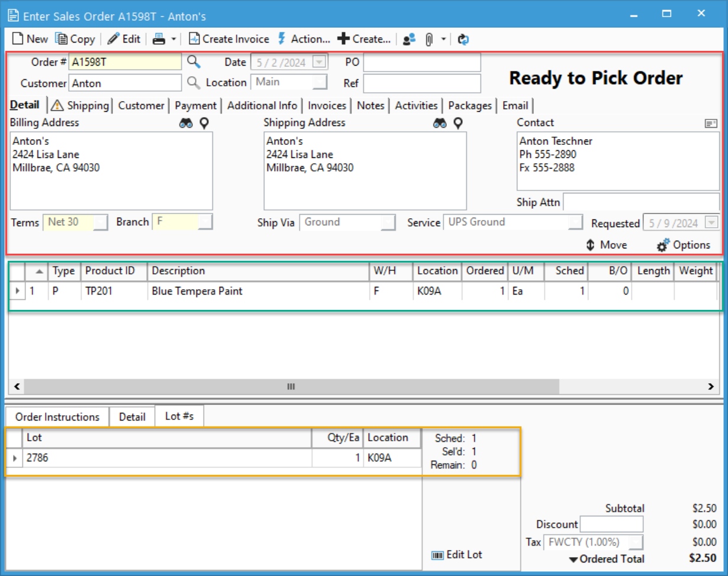Click the map pin beside Shipping Address

coord(457,123)
